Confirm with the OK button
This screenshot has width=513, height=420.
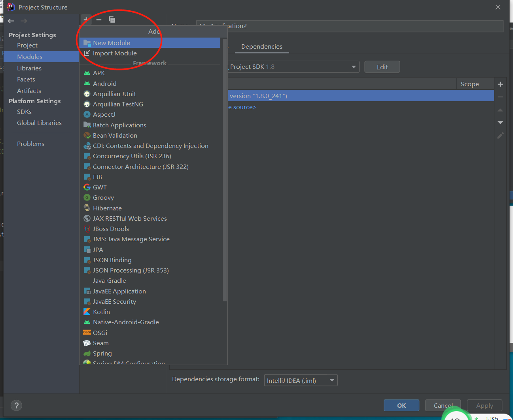pos(401,405)
